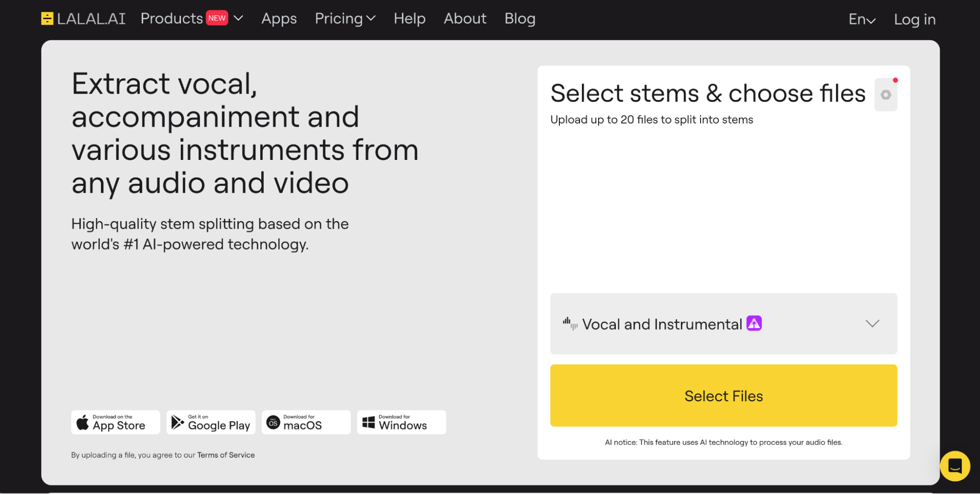Open the Products menu
980x494 pixels.
(171, 18)
